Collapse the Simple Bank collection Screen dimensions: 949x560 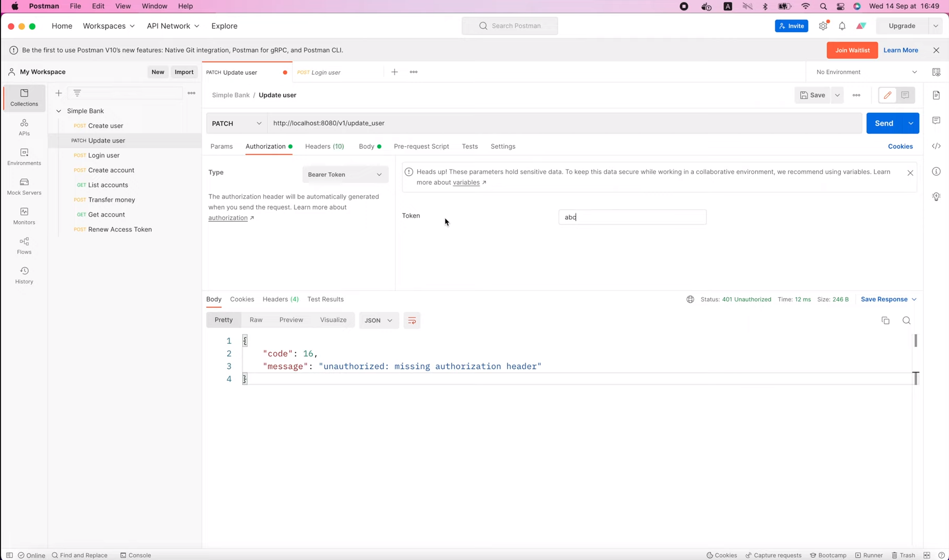coord(59,111)
